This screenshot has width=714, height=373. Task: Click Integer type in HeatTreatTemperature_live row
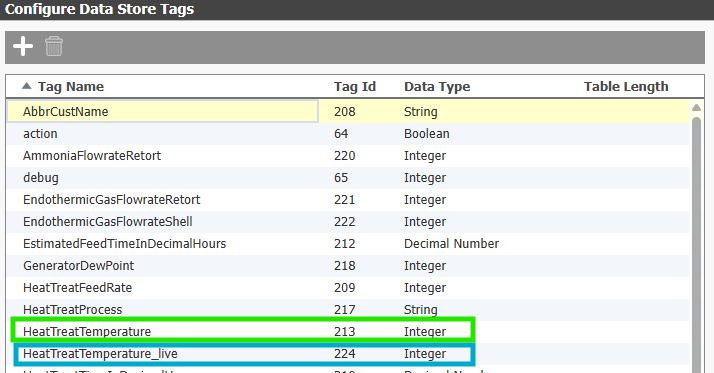[x=425, y=353]
